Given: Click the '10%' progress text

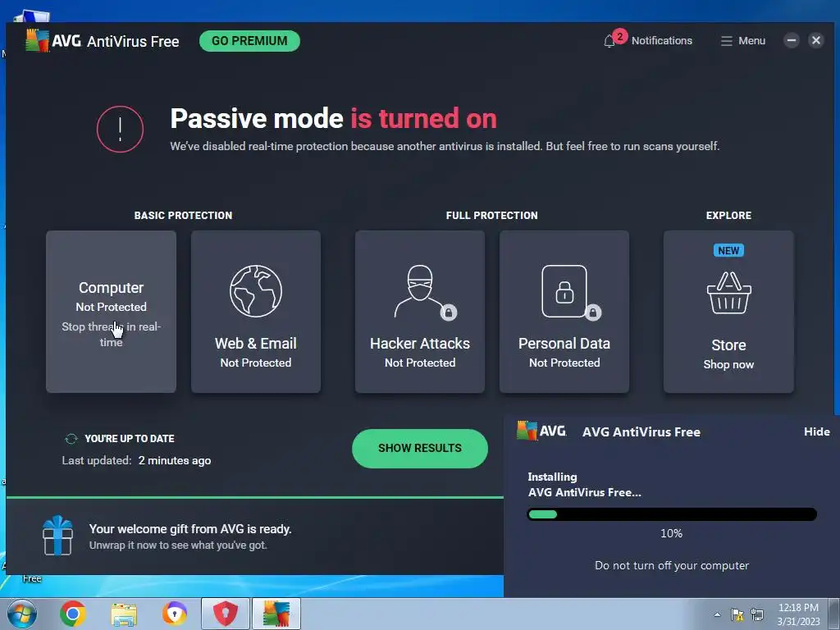Looking at the screenshot, I should coord(671,533).
